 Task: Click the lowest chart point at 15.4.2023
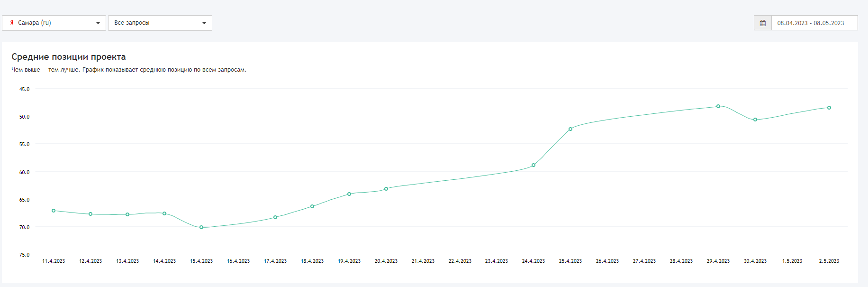[201, 227]
